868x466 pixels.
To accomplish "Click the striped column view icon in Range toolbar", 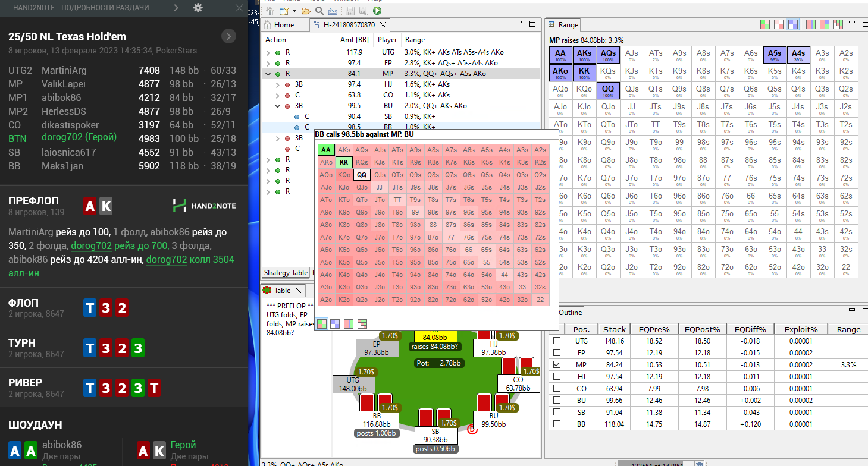I will [810, 24].
